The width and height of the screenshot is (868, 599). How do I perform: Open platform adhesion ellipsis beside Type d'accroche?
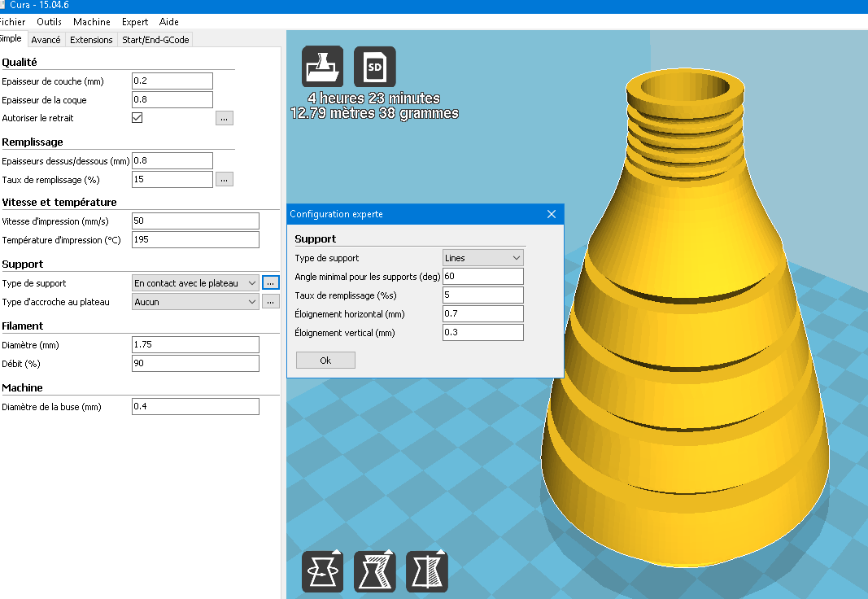pos(271,302)
